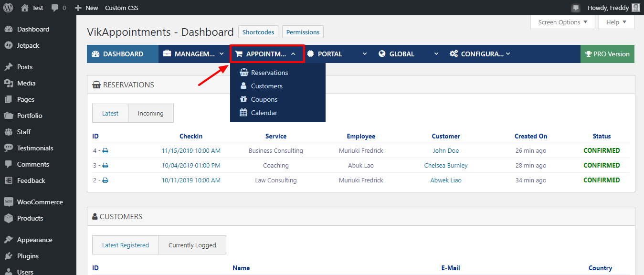
Task: Click the E-Mail column header
Action: tap(451, 268)
